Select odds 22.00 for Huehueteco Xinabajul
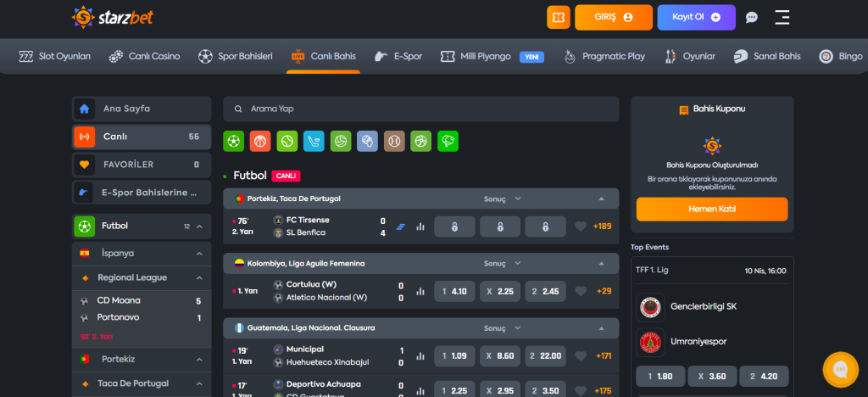 [545, 356]
